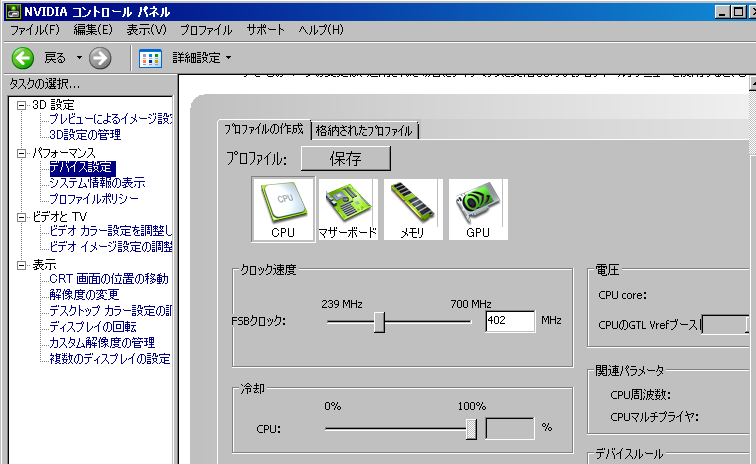
Task: Click the 239 MHz minimum label
Action: coord(342,304)
